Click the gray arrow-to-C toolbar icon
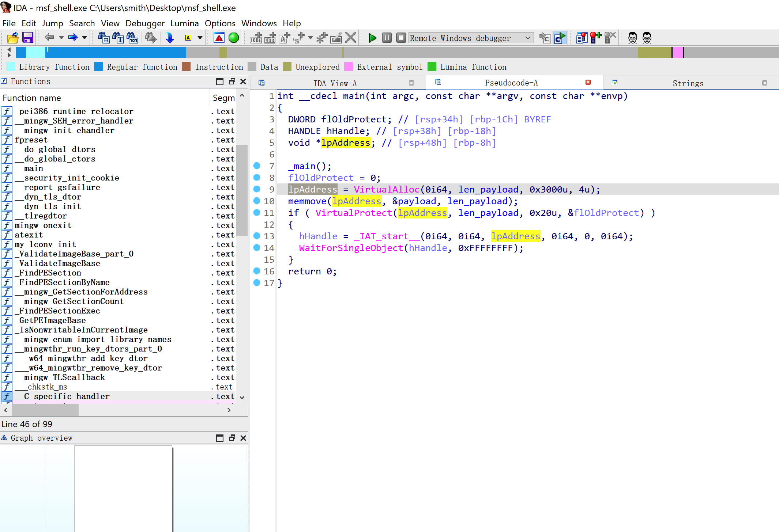The width and height of the screenshot is (779, 532). 545,38
